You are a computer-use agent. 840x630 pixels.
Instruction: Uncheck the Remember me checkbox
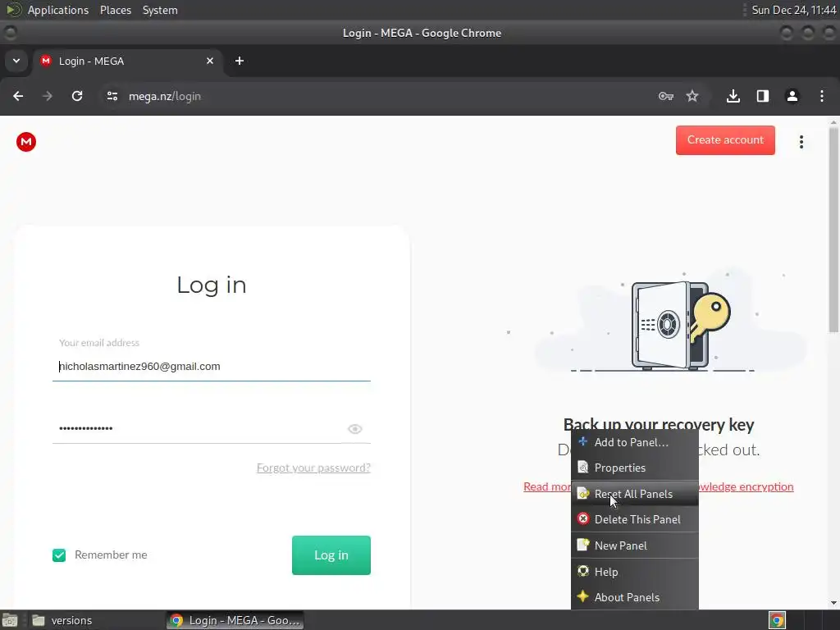pyautogui.click(x=59, y=555)
